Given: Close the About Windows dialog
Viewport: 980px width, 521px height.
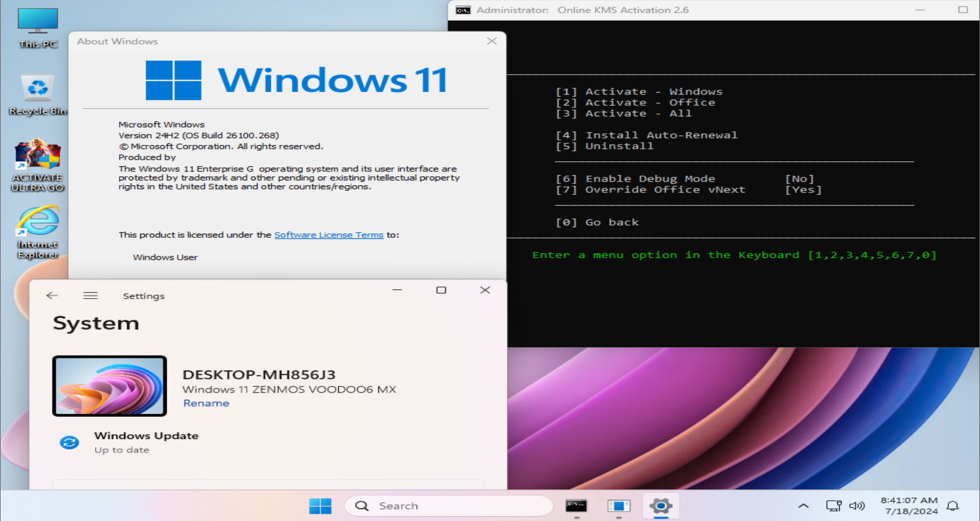Looking at the screenshot, I should (492, 41).
